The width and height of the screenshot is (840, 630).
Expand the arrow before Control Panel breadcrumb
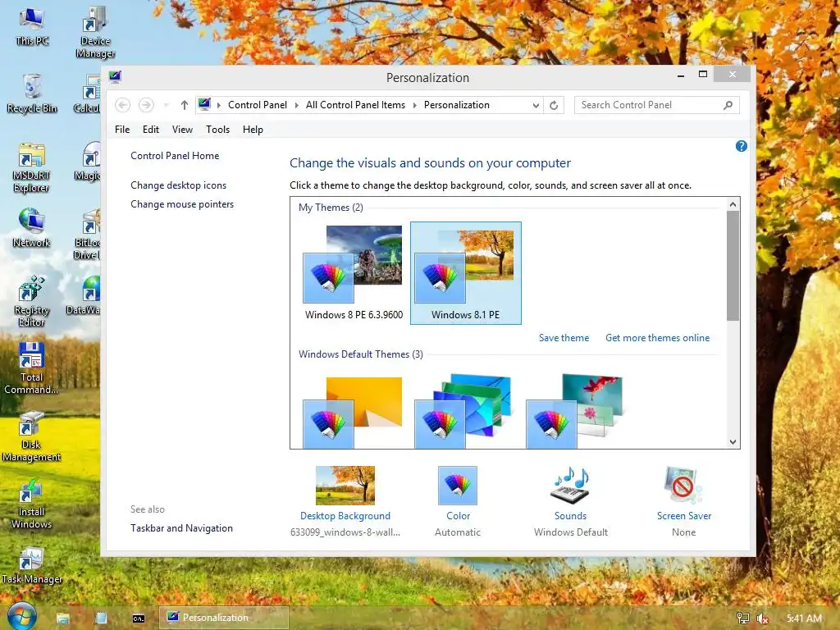click(219, 105)
